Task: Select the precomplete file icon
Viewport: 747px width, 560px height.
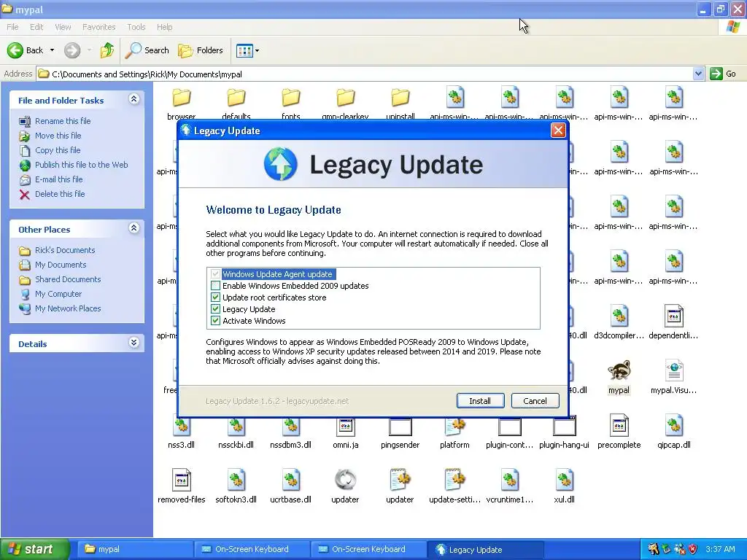Action: tap(619, 425)
